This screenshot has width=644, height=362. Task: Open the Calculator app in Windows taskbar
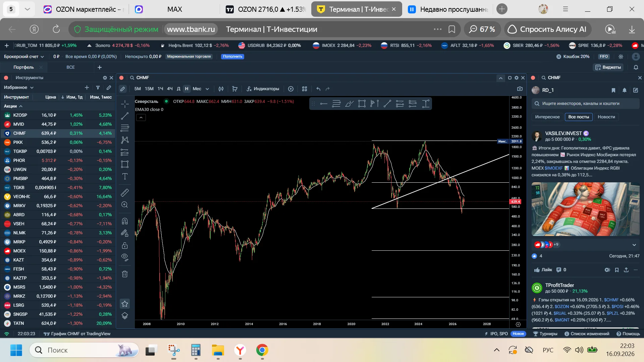(196, 350)
